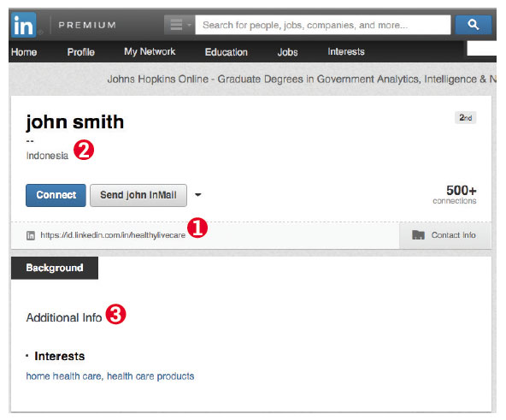Image resolution: width=506 pixels, height=420 pixels.
Task: Click the blue search magnifier button
Action: (x=474, y=25)
